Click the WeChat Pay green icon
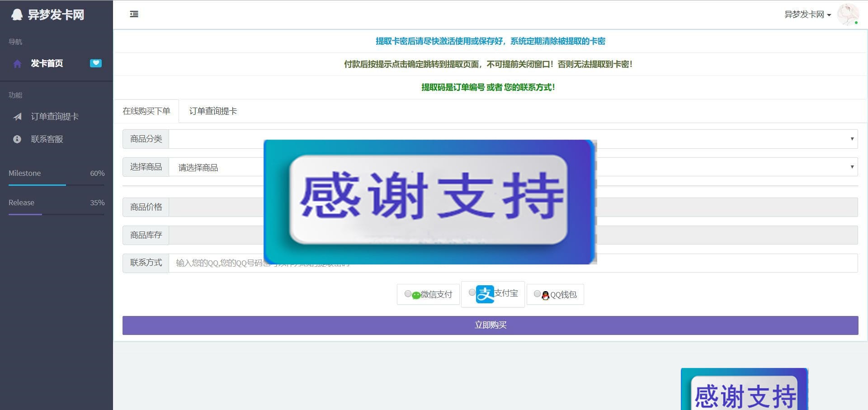Screen dimensions: 868x410 [416, 294]
